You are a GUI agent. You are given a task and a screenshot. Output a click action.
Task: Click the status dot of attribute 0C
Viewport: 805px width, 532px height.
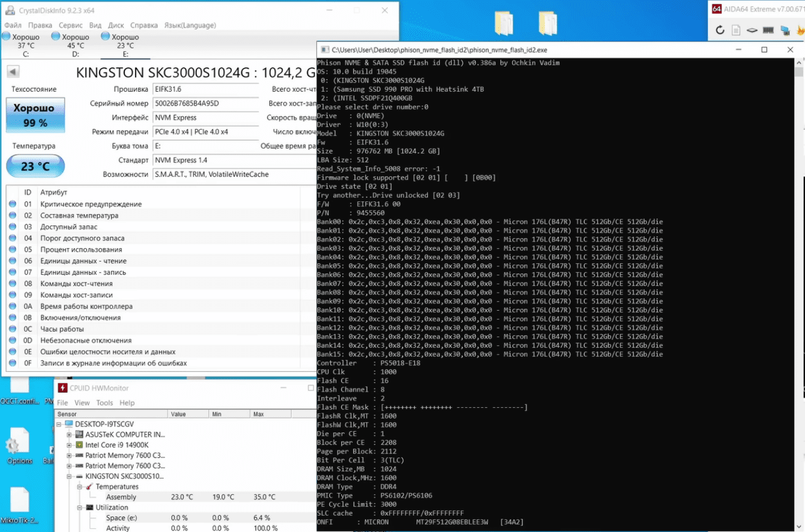[x=13, y=329]
